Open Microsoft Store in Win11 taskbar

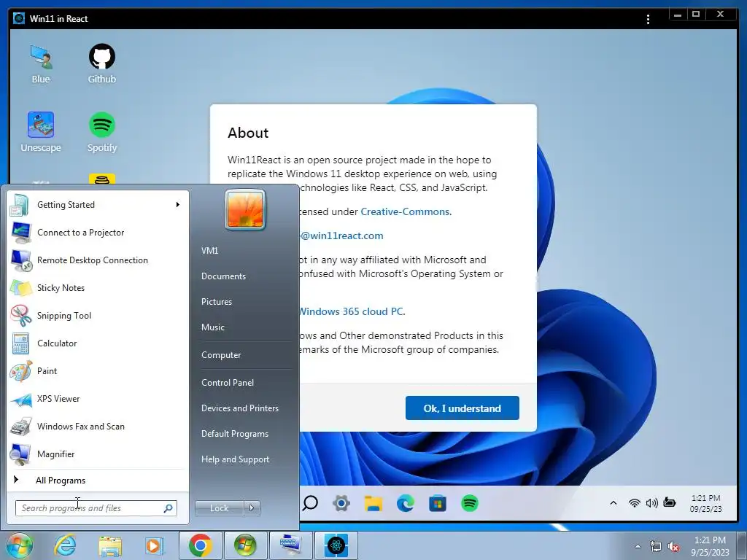[438, 503]
